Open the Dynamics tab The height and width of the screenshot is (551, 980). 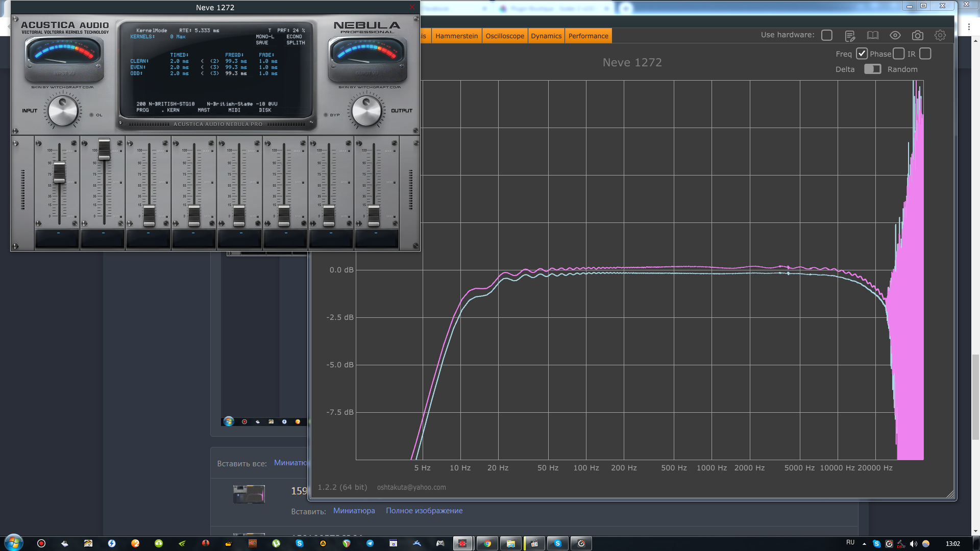[546, 36]
